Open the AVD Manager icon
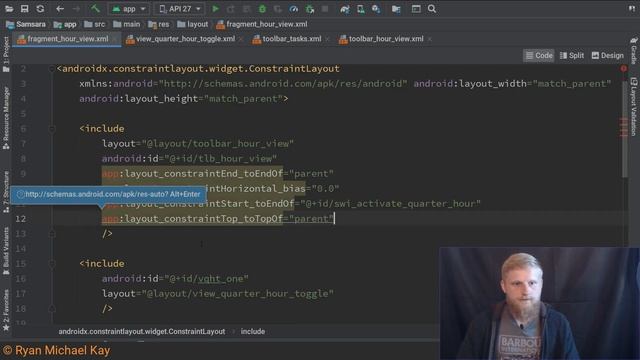 tap(360, 9)
